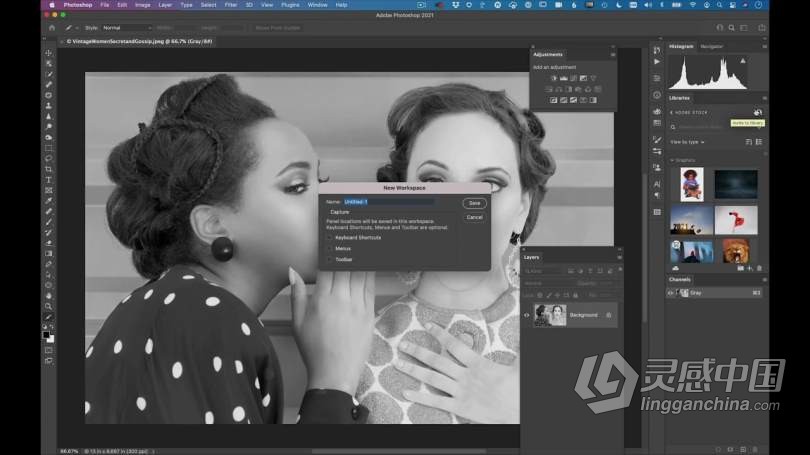Viewport: 810px width, 455px height.
Task: Open the Character panel icon
Action: [657, 184]
